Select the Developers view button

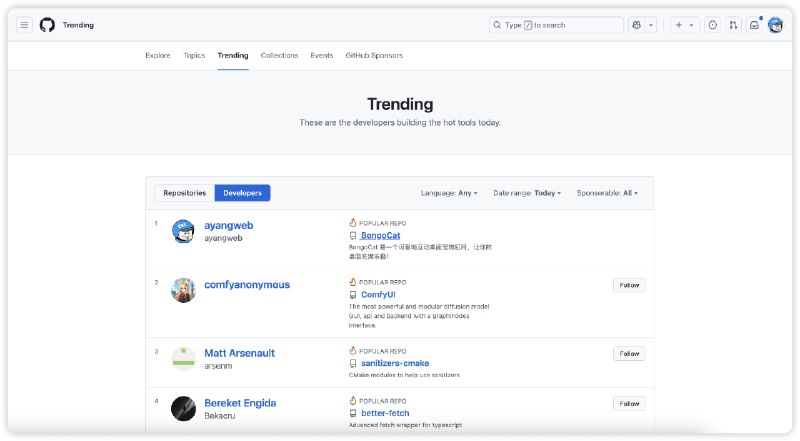point(242,193)
